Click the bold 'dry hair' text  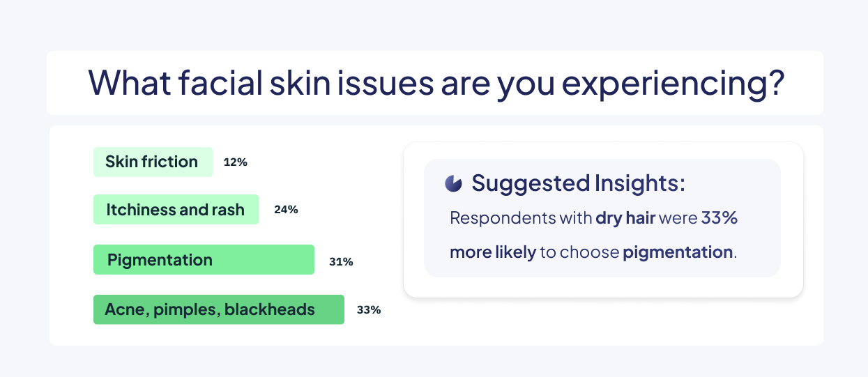point(625,218)
